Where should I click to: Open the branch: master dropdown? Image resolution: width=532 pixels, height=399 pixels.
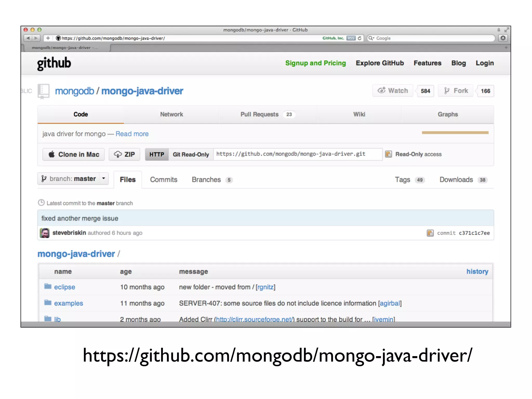point(73,179)
